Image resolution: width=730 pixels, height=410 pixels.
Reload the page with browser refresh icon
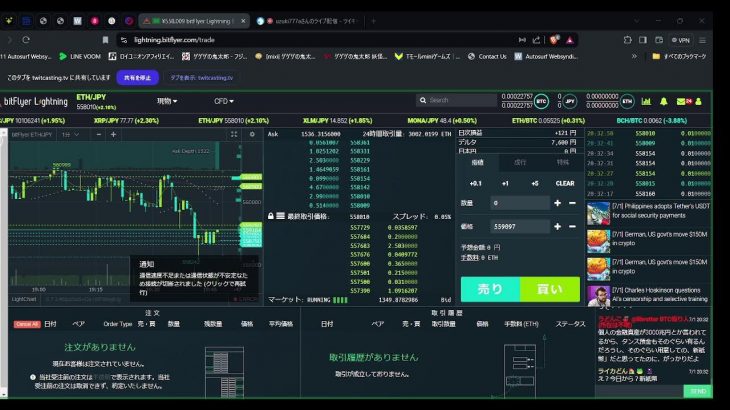tap(26, 40)
